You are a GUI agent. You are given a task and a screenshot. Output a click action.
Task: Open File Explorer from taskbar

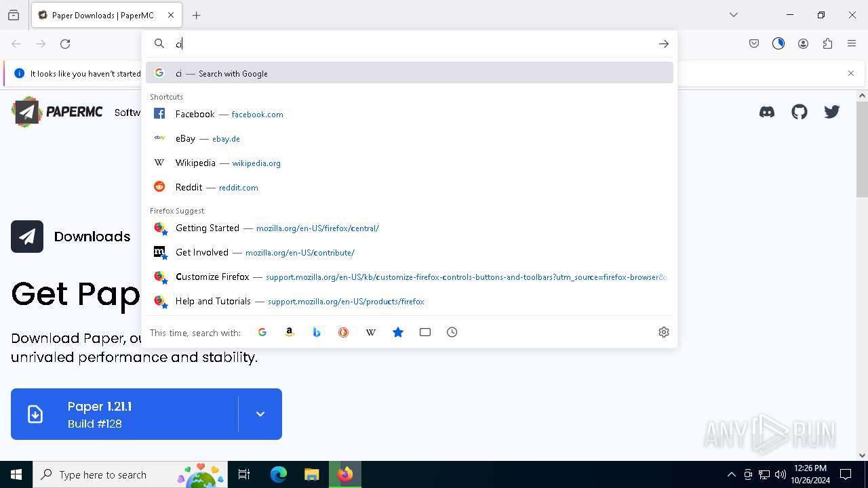(311, 474)
